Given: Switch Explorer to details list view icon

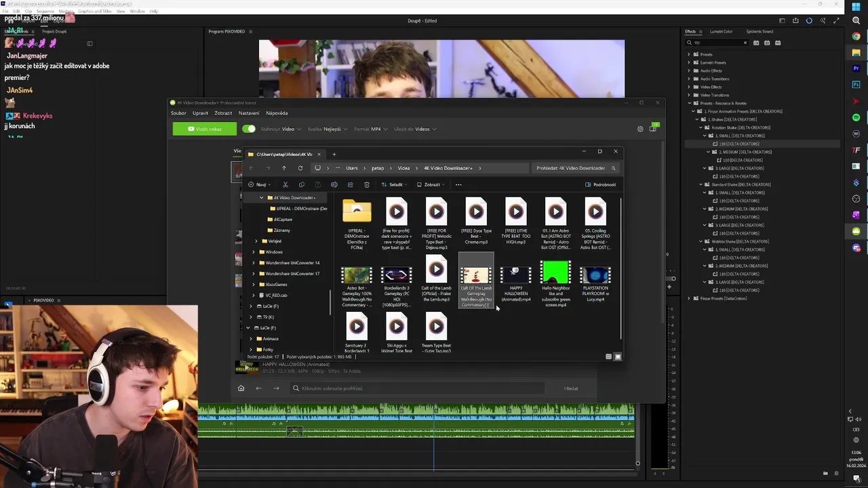Looking at the screenshot, I should (x=608, y=357).
